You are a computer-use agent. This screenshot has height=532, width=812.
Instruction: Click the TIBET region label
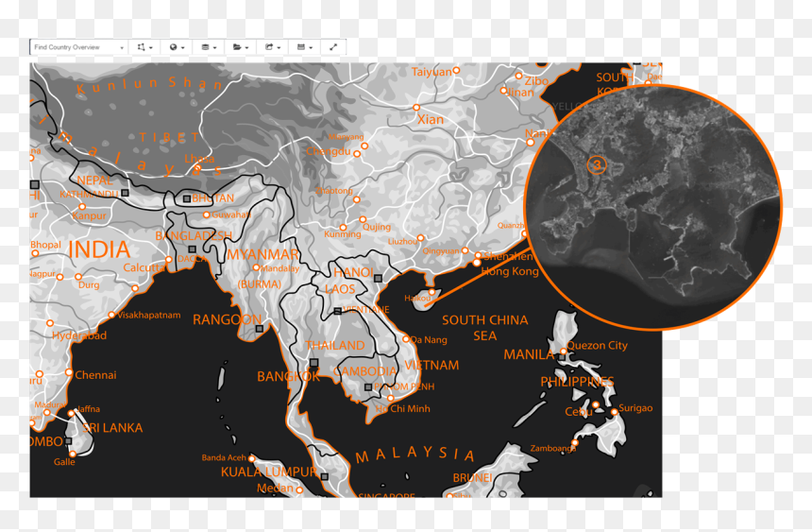169,137
